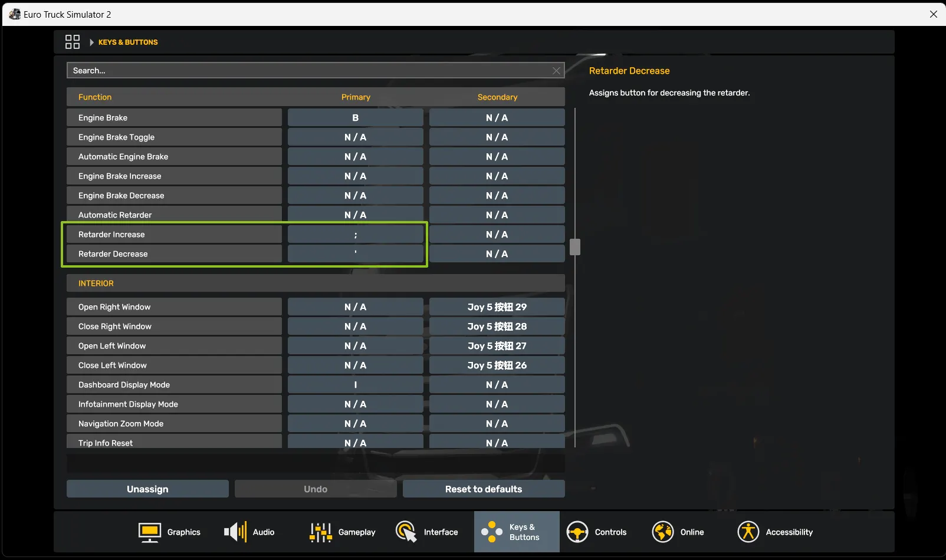This screenshot has height=560, width=946.
Task: Click the Primary column header
Action: [x=356, y=97]
